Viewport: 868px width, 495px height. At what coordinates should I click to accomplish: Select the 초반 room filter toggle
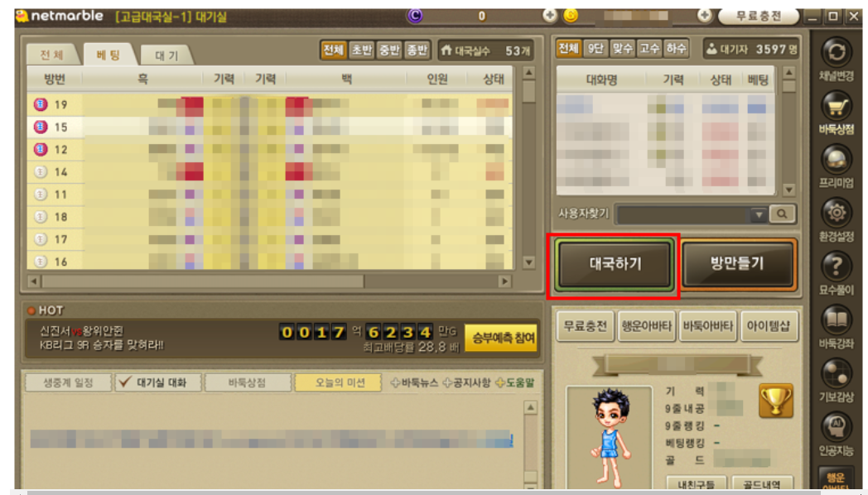tap(361, 50)
